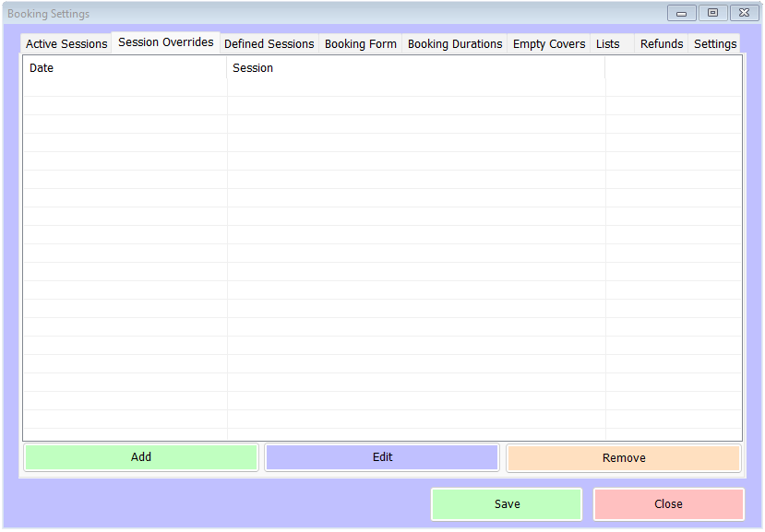The image size is (765, 532).
Task: Click the green Add button
Action: tap(141, 457)
